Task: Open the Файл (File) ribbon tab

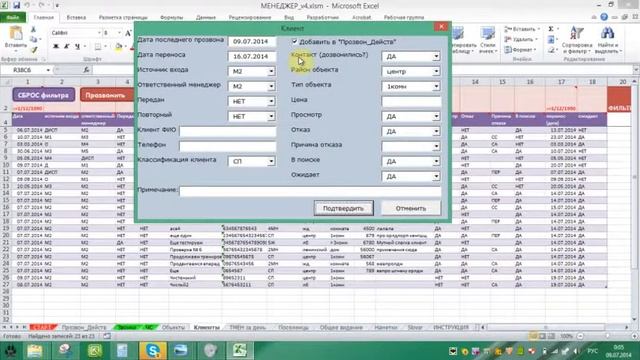Action: (13, 18)
